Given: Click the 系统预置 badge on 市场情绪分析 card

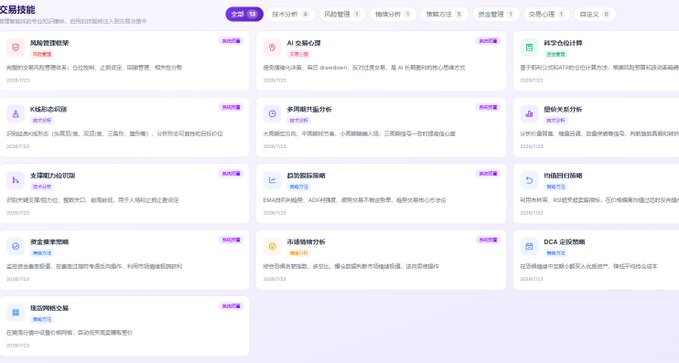Looking at the screenshot, I should click(x=488, y=240).
